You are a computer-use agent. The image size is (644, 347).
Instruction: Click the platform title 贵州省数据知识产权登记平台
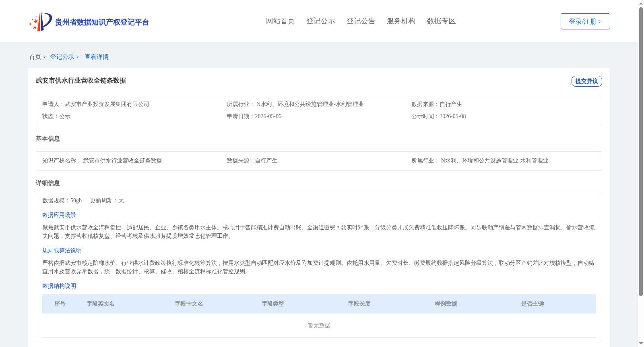[x=102, y=22]
